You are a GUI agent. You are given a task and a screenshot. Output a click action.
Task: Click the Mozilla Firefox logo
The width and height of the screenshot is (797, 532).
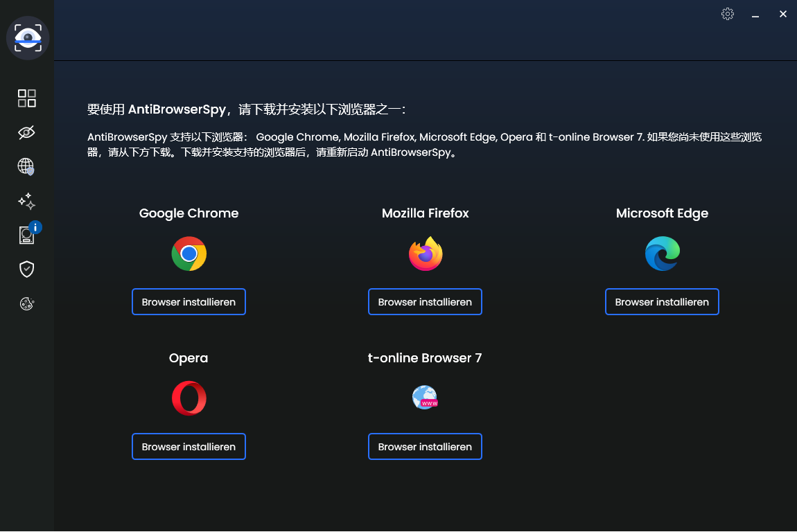[x=426, y=254]
